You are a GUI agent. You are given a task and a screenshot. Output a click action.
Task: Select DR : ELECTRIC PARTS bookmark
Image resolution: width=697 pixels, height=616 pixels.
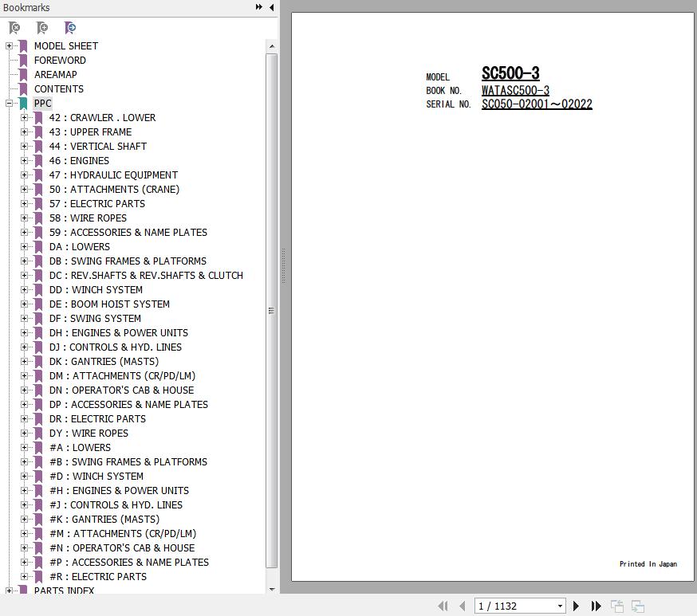click(97, 419)
